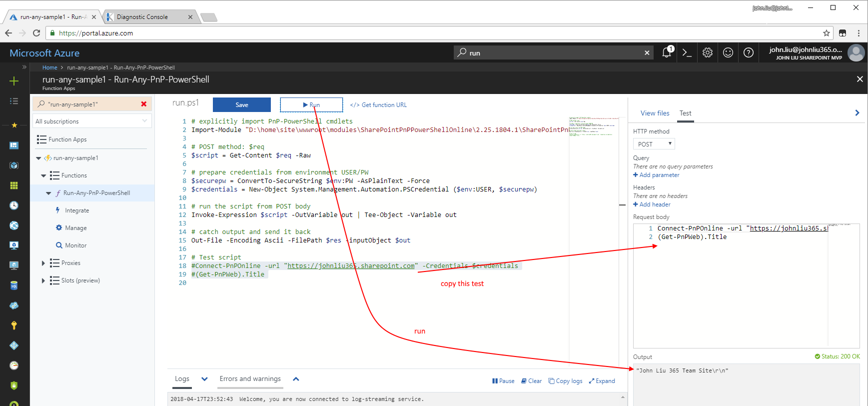The height and width of the screenshot is (406, 868).
Task: Switch to the View files tab
Action: click(x=655, y=113)
